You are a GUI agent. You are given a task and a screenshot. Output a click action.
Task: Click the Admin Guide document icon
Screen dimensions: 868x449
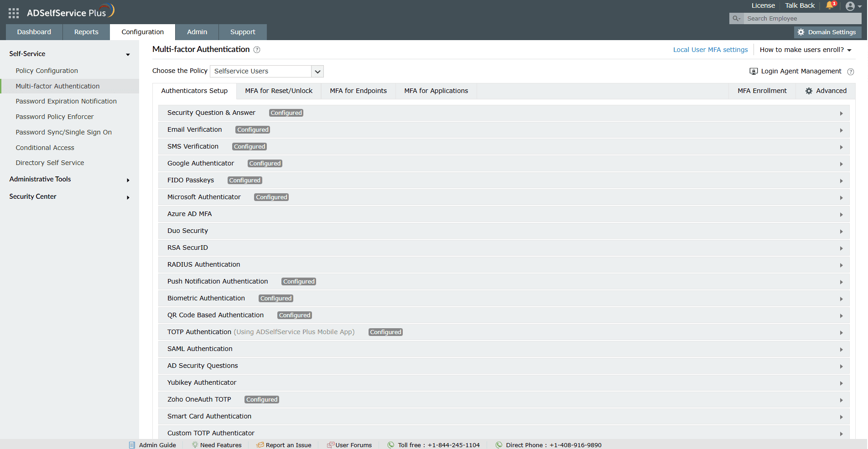click(132, 445)
